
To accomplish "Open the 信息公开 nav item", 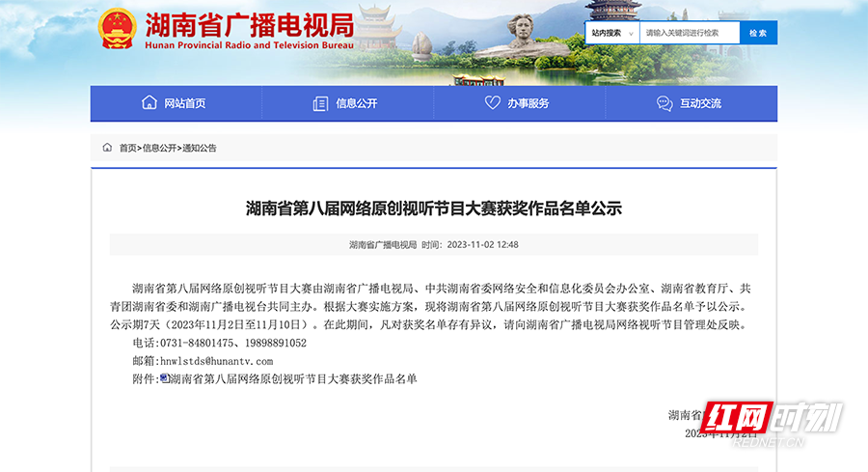I will coord(347,103).
